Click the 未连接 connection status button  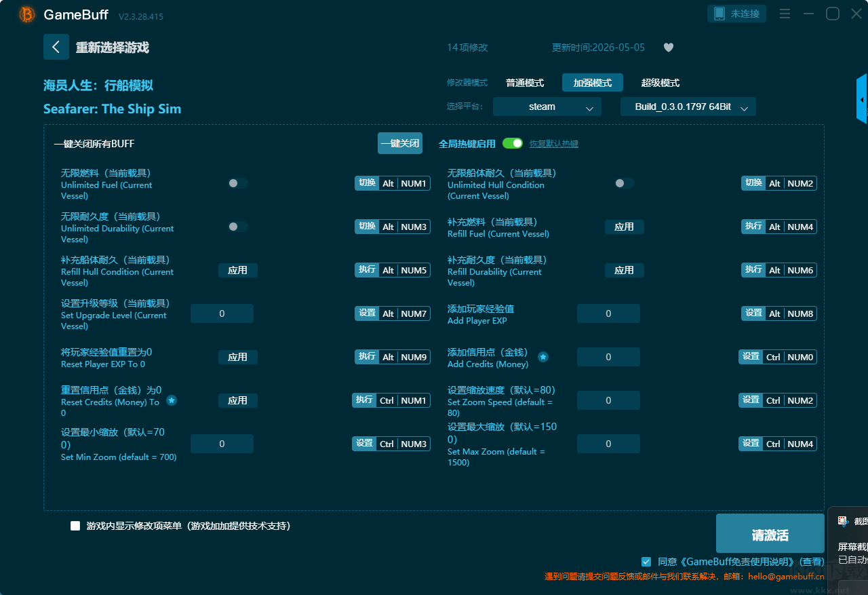pos(737,14)
